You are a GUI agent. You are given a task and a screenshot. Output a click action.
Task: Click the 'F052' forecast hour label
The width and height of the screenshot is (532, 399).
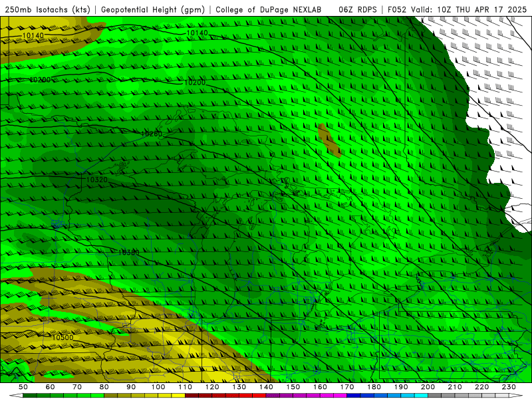tap(396, 9)
